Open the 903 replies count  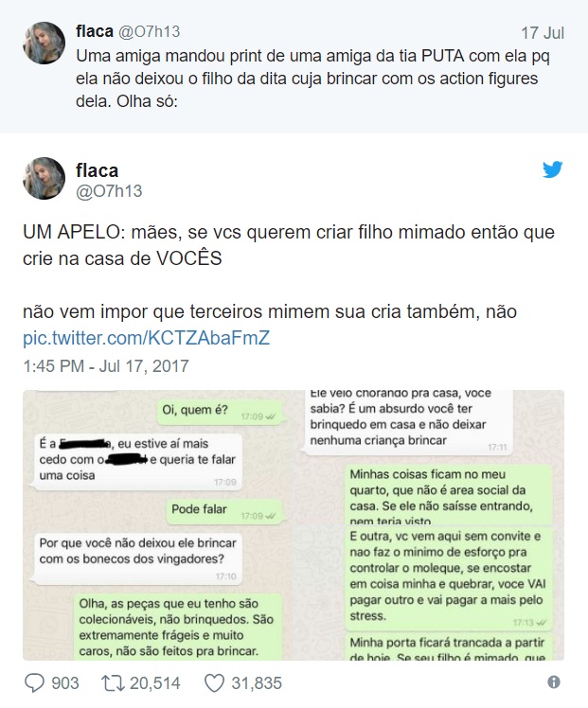point(65,683)
